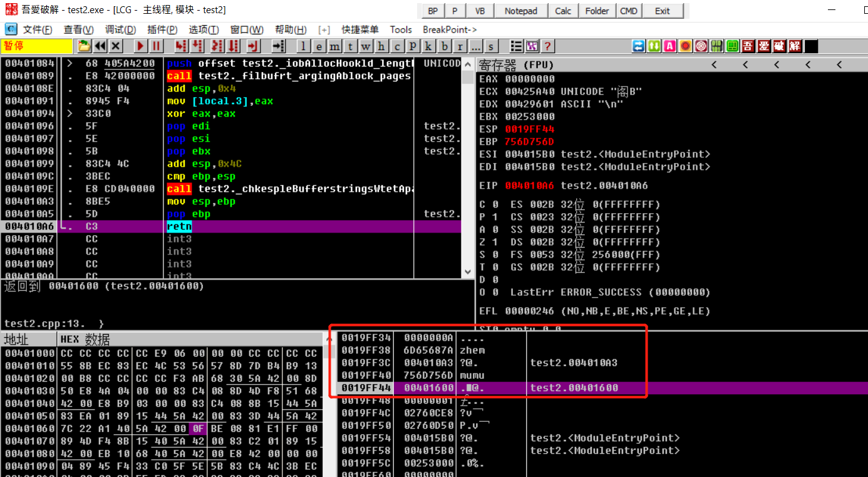This screenshot has width=868, height=477.
Task: Click the Step over toolbar icon
Action: pos(197,46)
